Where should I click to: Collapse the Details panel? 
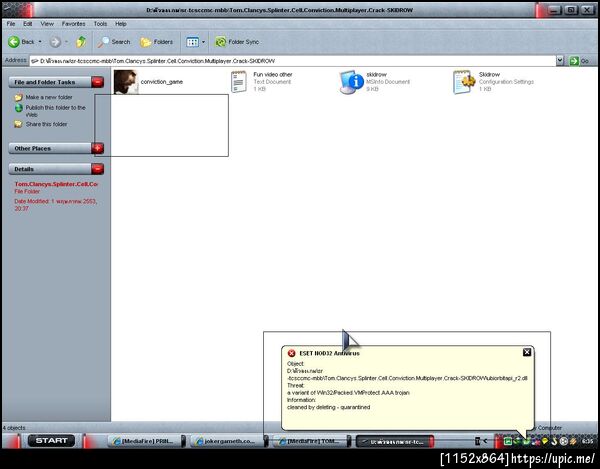[x=97, y=169]
